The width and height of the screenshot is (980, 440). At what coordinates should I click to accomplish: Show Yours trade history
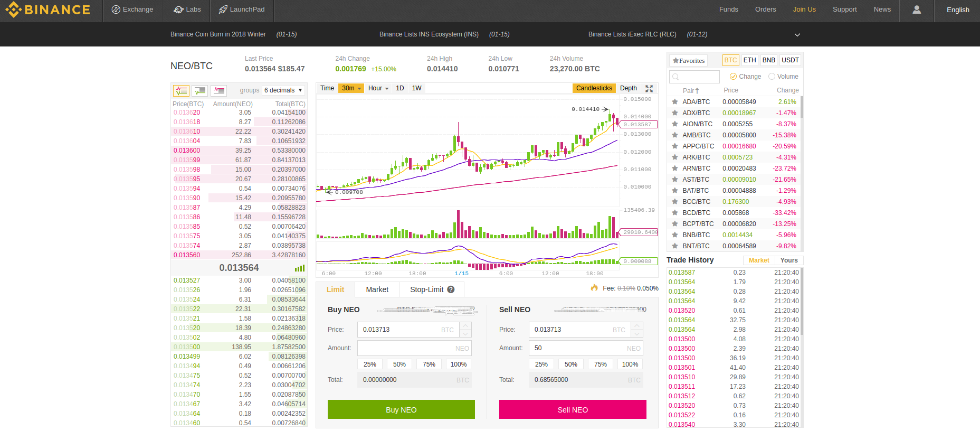(x=789, y=260)
